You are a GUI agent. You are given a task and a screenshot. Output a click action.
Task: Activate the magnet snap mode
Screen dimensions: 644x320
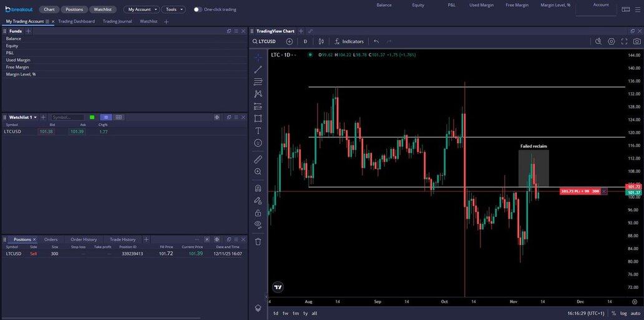(258, 188)
